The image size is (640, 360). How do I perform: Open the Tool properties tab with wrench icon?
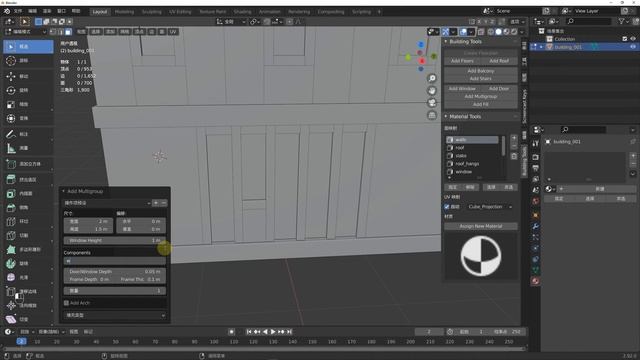point(536,144)
